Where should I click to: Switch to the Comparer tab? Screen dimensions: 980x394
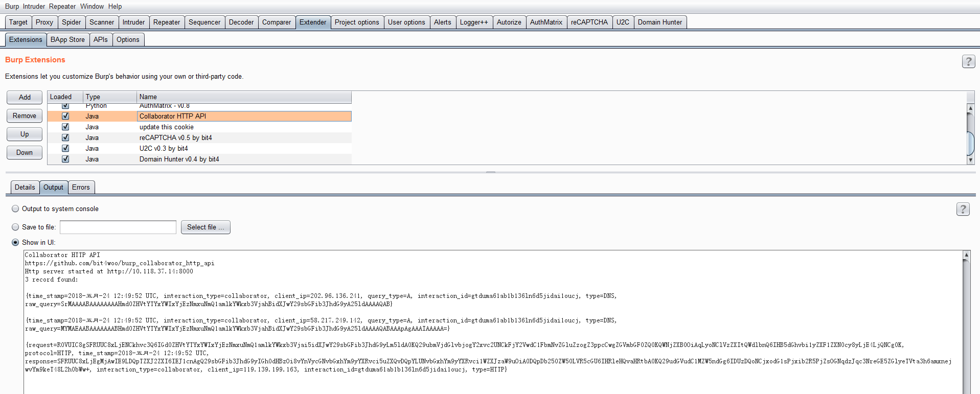[x=277, y=22]
